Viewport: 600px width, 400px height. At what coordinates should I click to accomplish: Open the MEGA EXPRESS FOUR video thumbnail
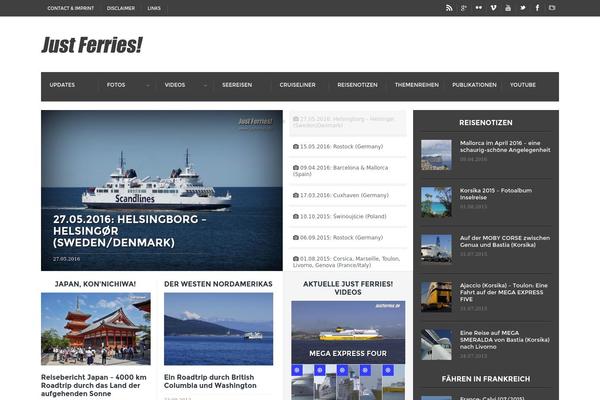(348, 332)
